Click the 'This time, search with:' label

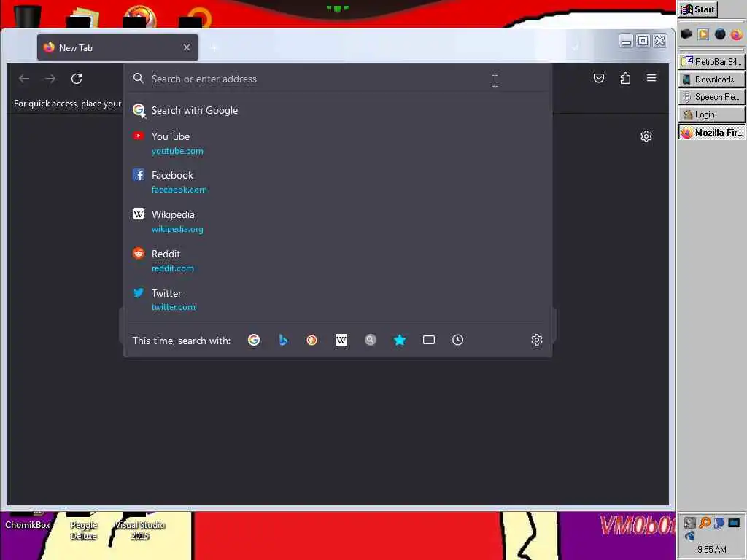click(182, 341)
